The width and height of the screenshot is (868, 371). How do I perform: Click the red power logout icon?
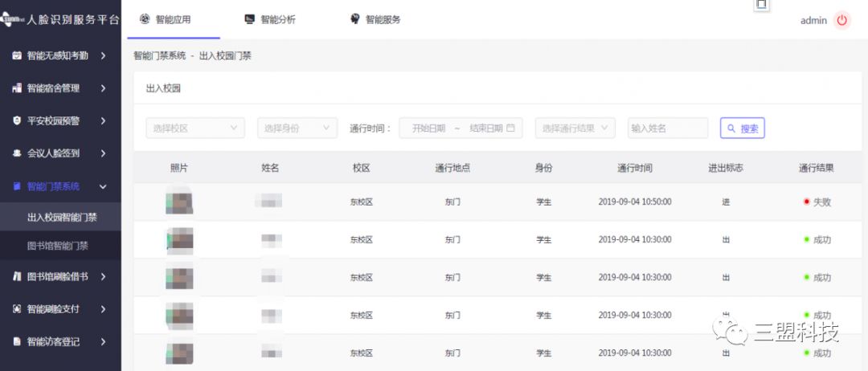[841, 21]
